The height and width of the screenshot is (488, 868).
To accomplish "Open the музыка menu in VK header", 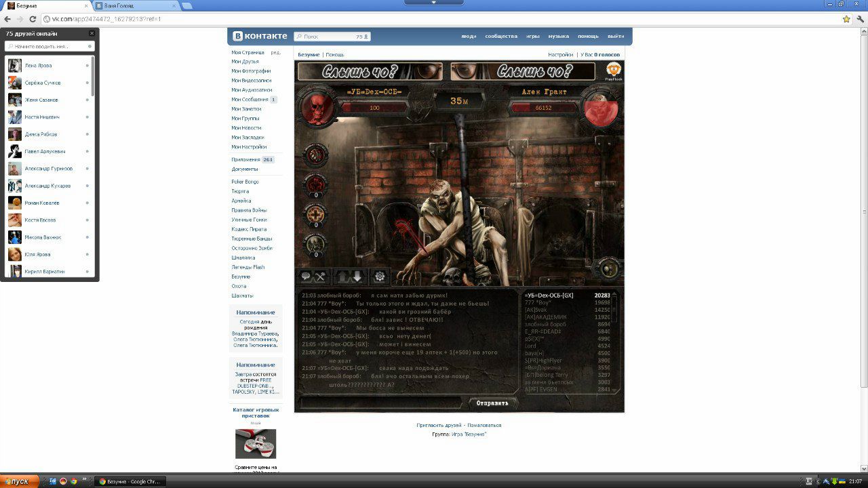I will [558, 37].
